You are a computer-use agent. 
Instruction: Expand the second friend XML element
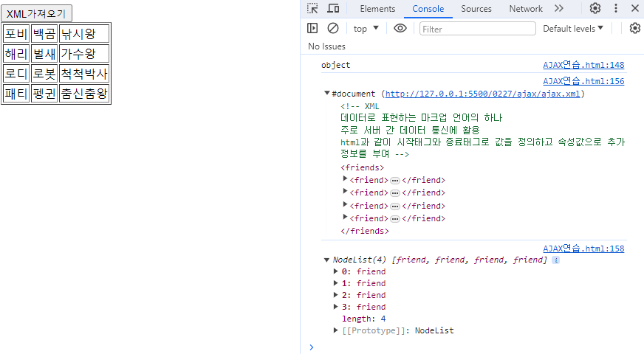(x=345, y=191)
